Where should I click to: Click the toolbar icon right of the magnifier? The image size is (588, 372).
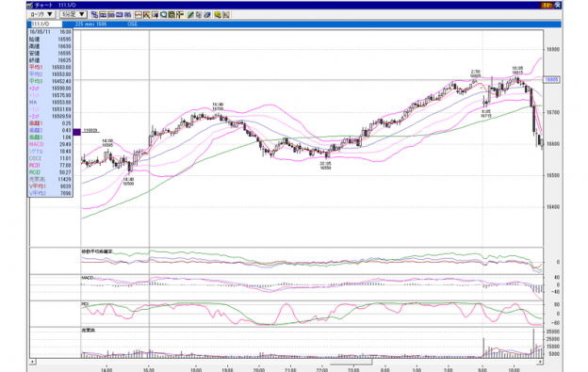pyautogui.click(x=171, y=15)
